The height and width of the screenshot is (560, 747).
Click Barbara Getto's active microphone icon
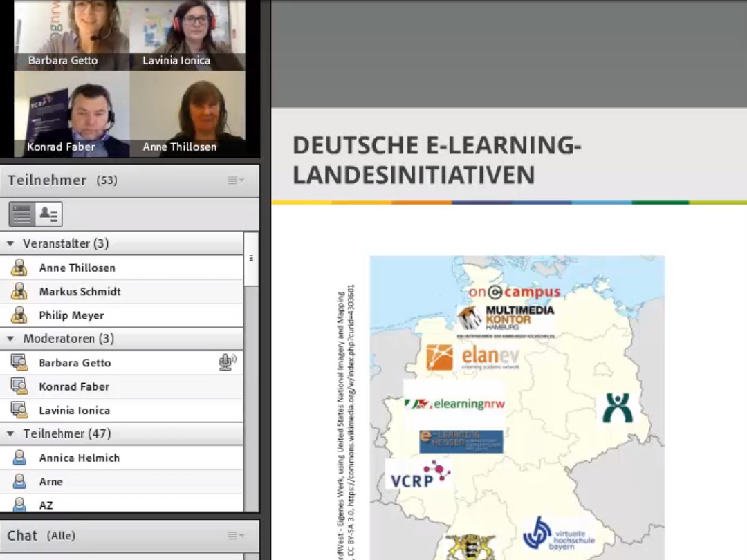pos(228,362)
